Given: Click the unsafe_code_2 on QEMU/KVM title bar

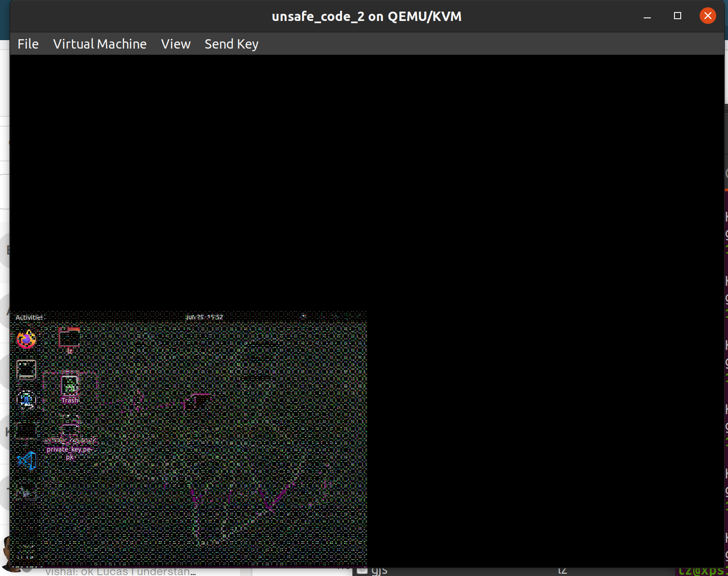Looking at the screenshot, I should pyautogui.click(x=366, y=16).
